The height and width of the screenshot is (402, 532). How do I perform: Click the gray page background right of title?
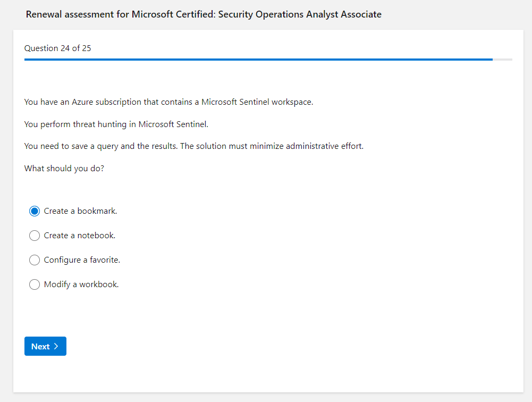pyautogui.click(x=457, y=14)
